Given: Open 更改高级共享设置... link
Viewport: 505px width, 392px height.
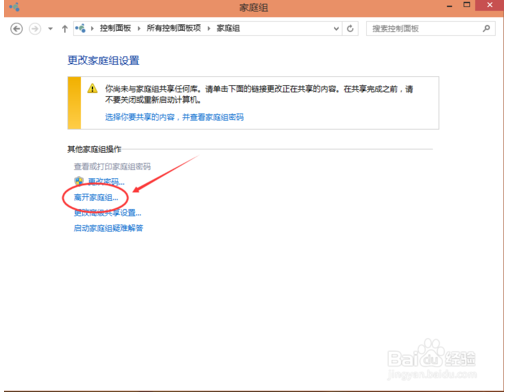Looking at the screenshot, I should click(x=107, y=213).
